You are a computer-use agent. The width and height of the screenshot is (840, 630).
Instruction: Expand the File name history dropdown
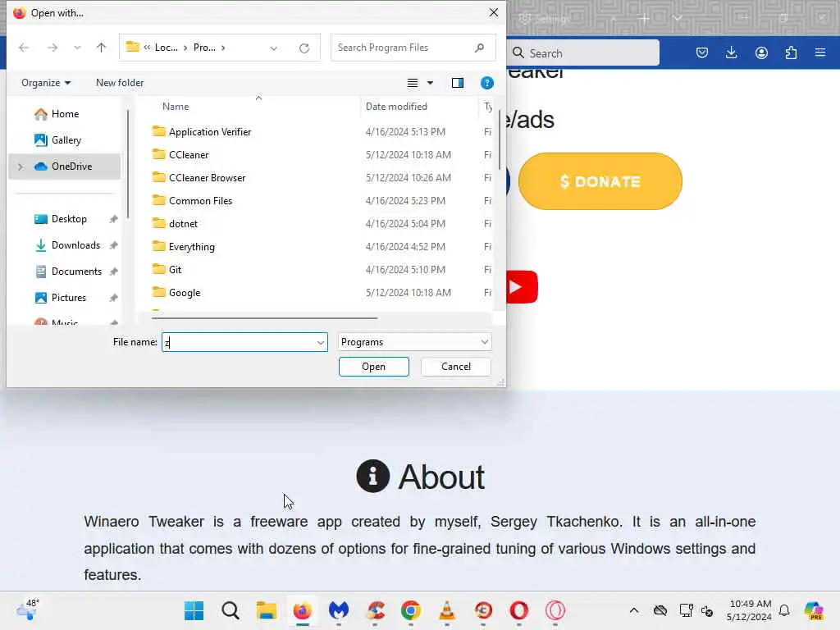pyautogui.click(x=321, y=342)
